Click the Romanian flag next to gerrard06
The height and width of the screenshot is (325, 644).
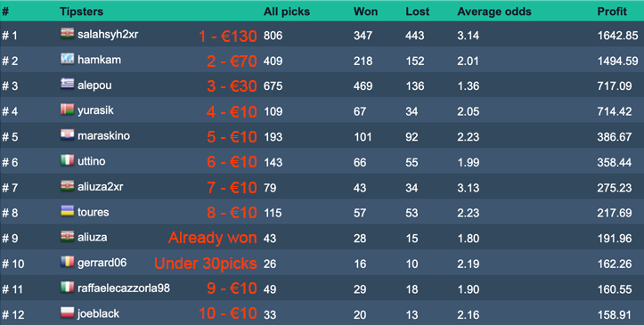click(68, 262)
